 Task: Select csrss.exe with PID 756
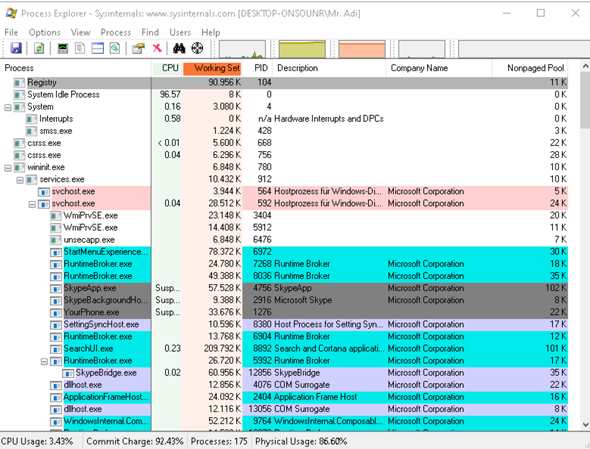click(284, 155)
